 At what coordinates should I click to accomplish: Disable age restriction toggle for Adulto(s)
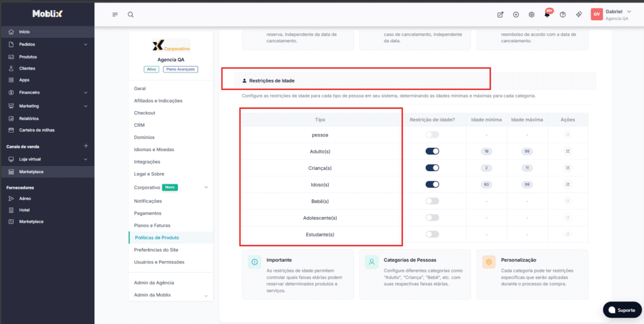[432, 151]
